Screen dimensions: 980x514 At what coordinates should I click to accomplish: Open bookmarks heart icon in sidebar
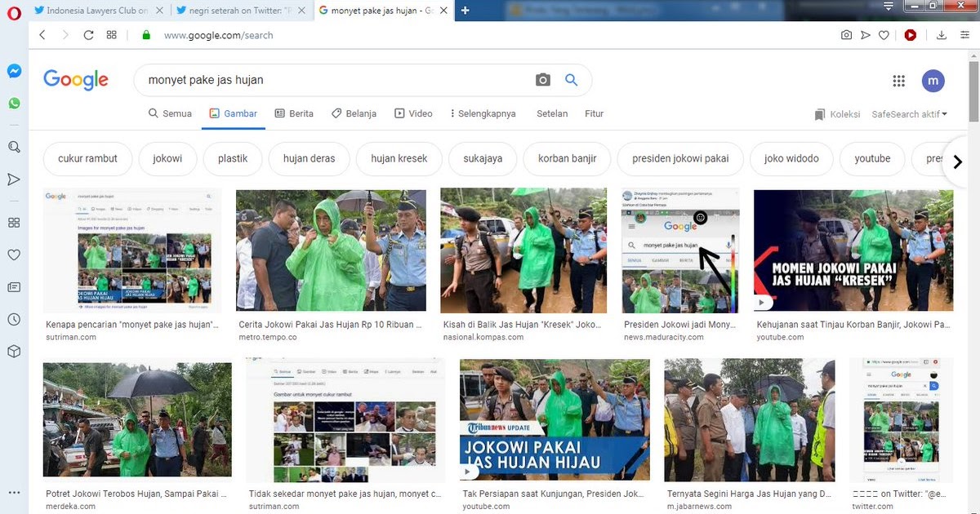14,255
